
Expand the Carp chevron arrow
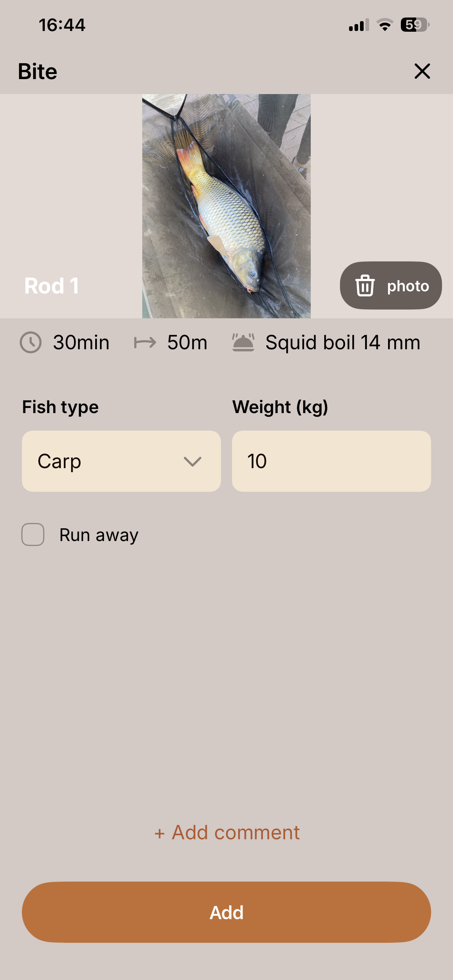[192, 462]
